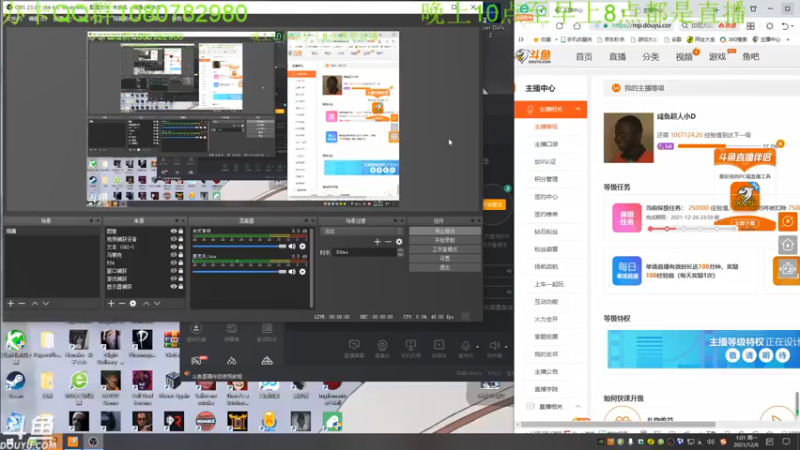The height and width of the screenshot is (450, 800).
Task: Move source down in OBS sources panel
Action: tap(157, 304)
